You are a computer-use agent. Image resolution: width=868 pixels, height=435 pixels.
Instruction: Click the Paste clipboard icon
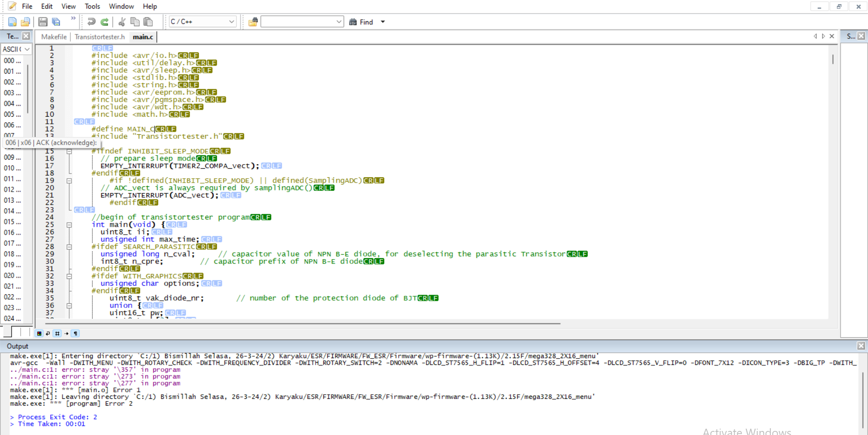coord(148,22)
